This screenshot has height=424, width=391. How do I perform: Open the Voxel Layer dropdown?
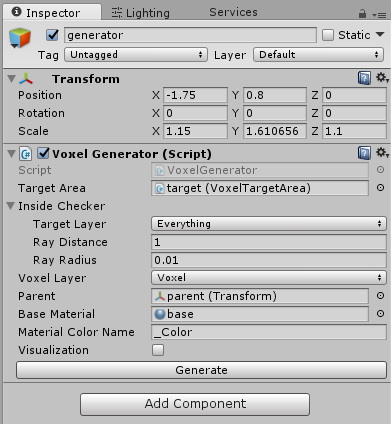(x=269, y=278)
